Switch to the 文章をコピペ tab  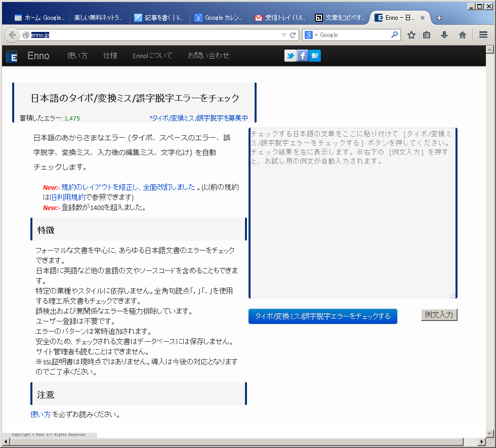point(340,18)
